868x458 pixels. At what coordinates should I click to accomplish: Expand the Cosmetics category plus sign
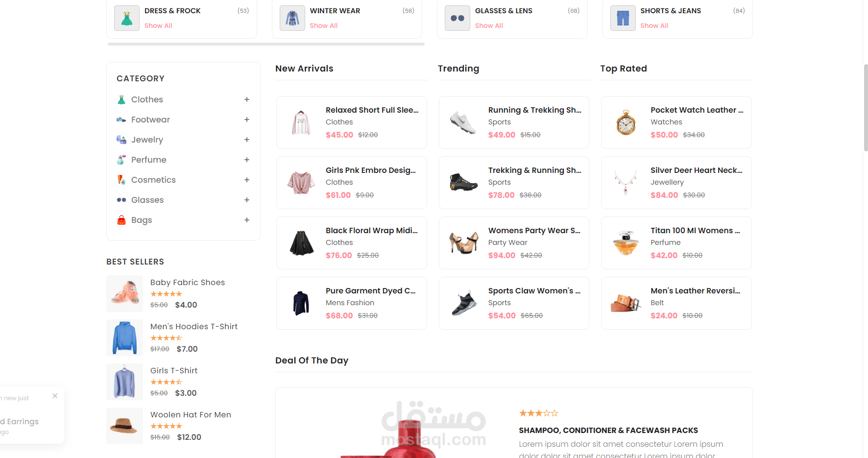coord(247,180)
